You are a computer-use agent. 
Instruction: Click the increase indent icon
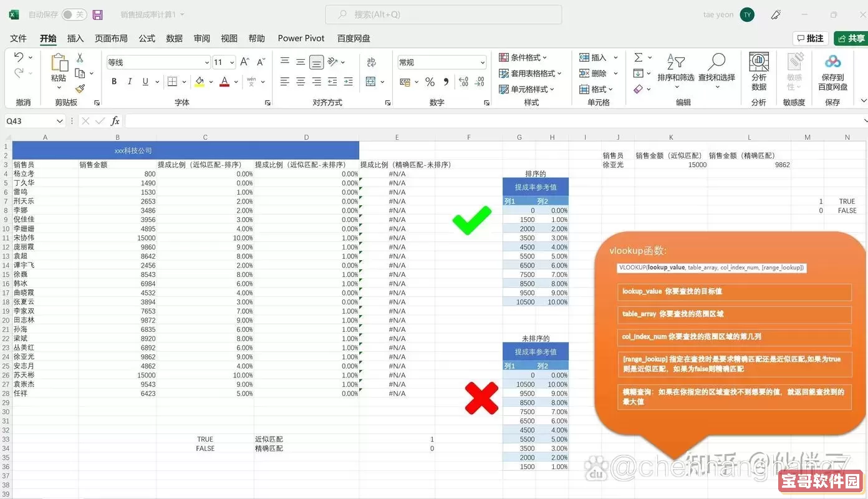(349, 82)
